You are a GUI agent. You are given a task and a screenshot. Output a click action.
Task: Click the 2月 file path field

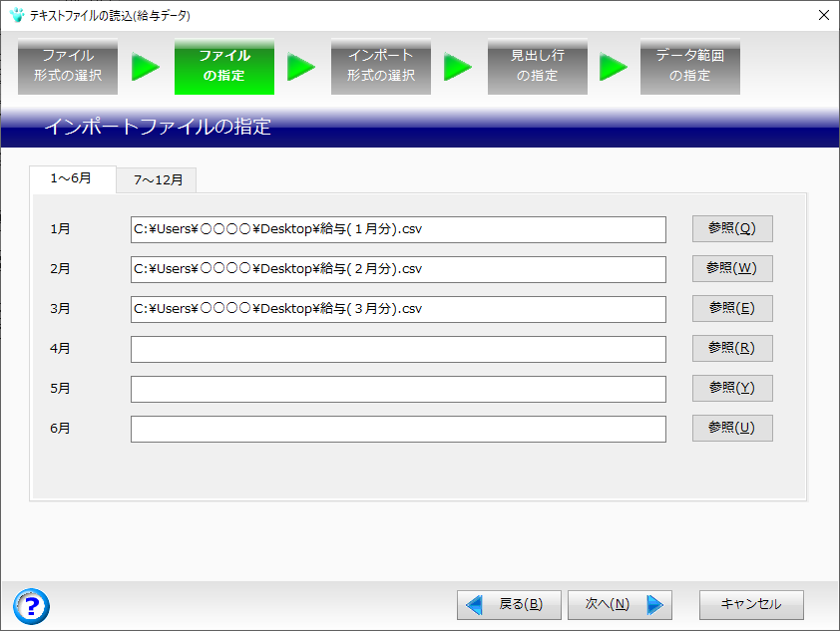[397, 269]
